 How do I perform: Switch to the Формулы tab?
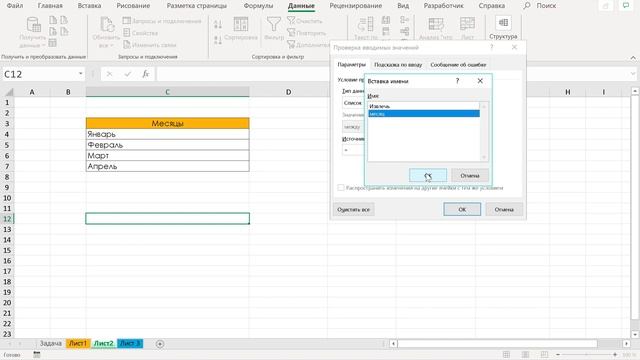tap(258, 6)
